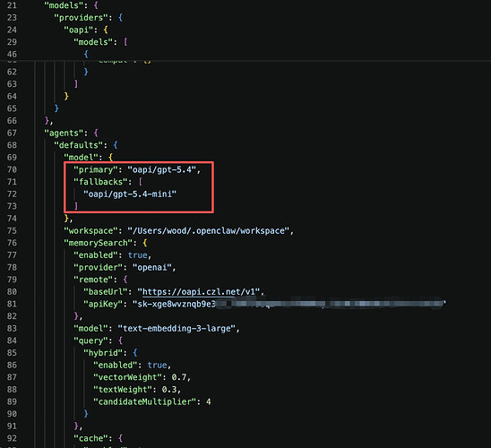
Task: Click the "openai" provider value
Action: (x=152, y=267)
